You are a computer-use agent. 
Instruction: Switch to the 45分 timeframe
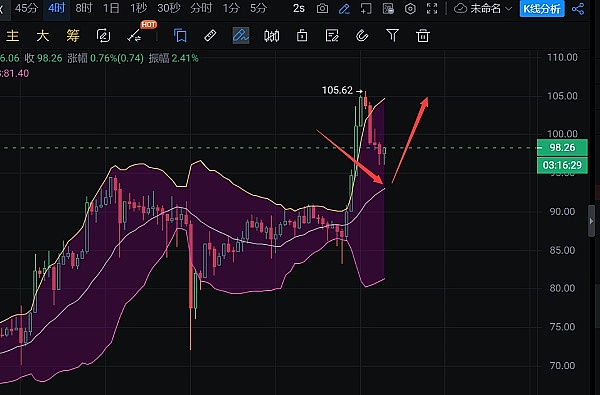pos(26,8)
